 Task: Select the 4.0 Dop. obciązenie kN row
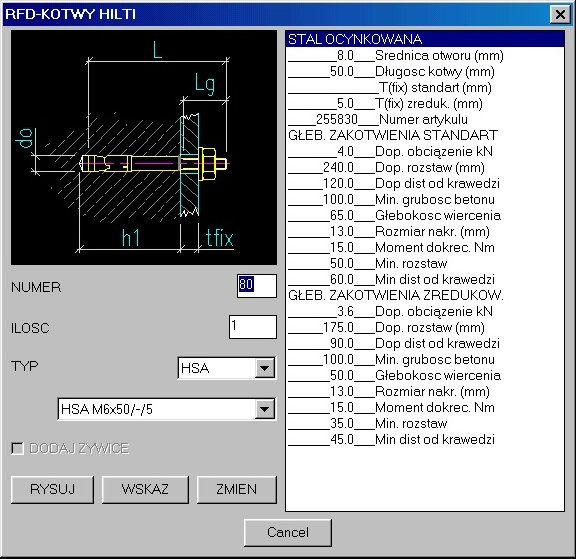click(x=425, y=151)
